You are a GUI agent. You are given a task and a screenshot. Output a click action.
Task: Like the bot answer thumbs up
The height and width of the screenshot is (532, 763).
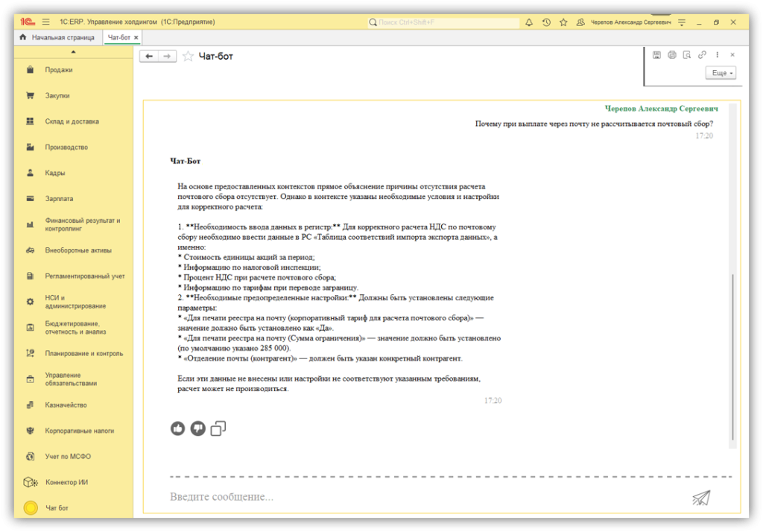(177, 429)
